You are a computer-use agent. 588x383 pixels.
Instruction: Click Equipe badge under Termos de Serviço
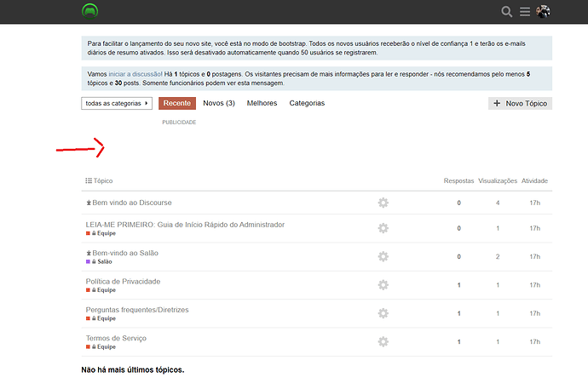[x=101, y=347]
